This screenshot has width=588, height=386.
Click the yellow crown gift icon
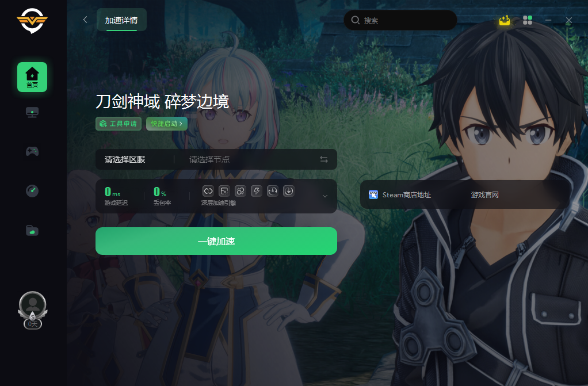(x=505, y=20)
